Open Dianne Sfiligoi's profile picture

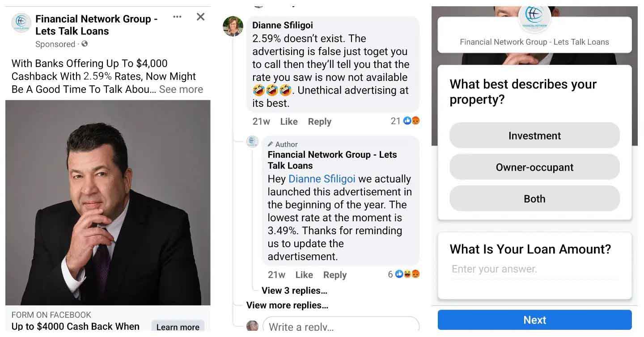click(233, 26)
